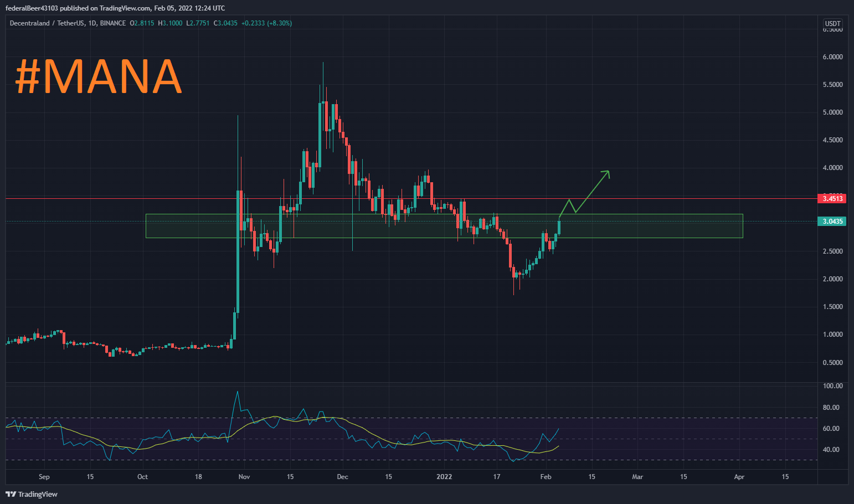The height and width of the screenshot is (504, 854).
Task: Click the TradingView logo at bottom left
Action: (x=32, y=494)
